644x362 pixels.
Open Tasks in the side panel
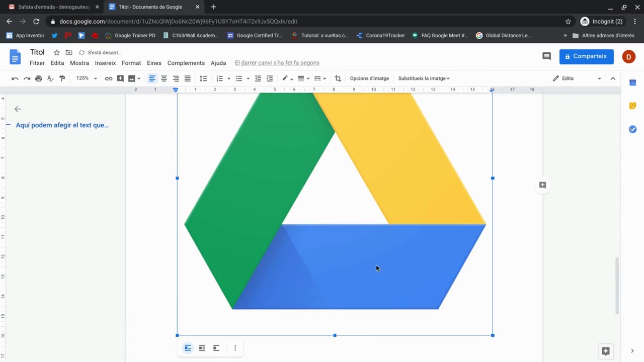click(633, 129)
